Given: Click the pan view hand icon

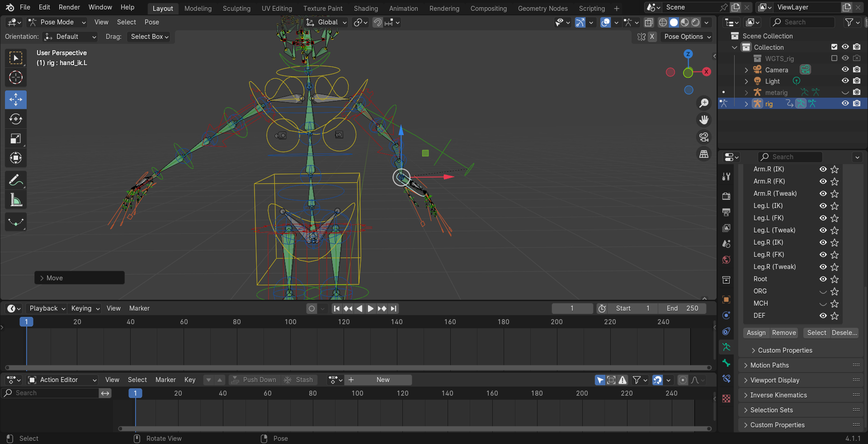Looking at the screenshot, I should pos(704,120).
